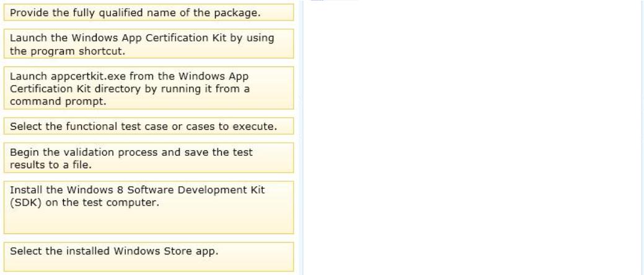Pick the 'program shortcut' launch option box
The width and height of the screenshot is (644, 275).
pyautogui.click(x=149, y=43)
